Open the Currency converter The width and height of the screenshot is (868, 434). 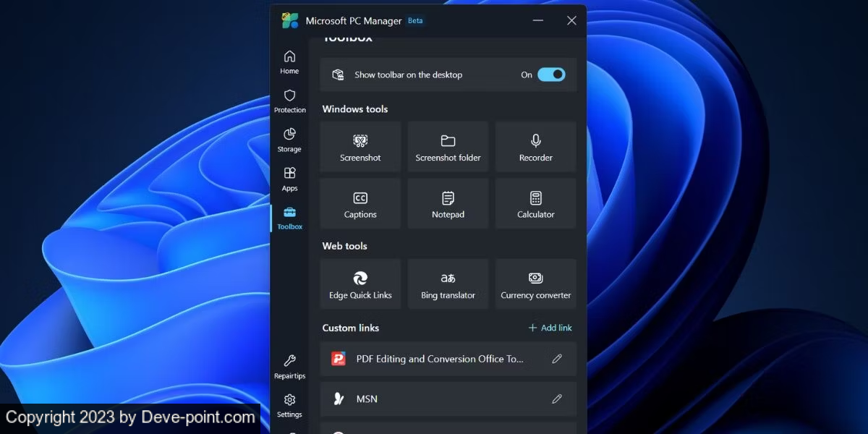536,284
